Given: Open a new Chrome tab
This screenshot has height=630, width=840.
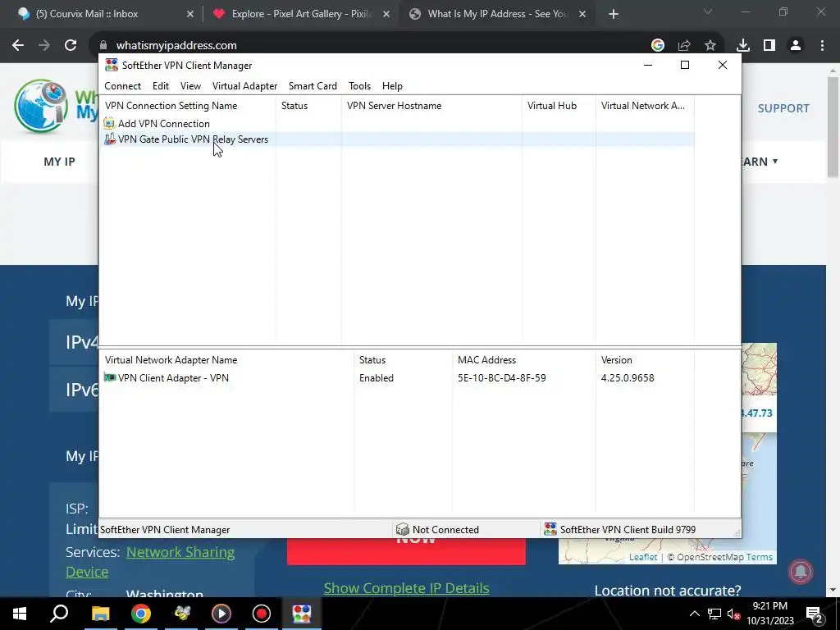Looking at the screenshot, I should [x=614, y=14].
